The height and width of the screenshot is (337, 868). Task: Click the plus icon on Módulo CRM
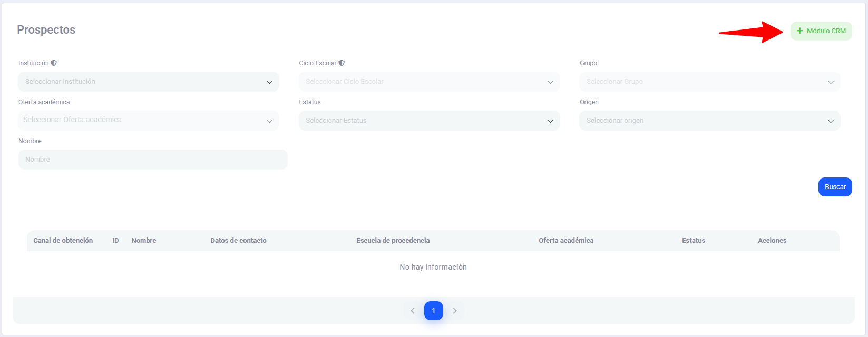click(x=799, y=31)
